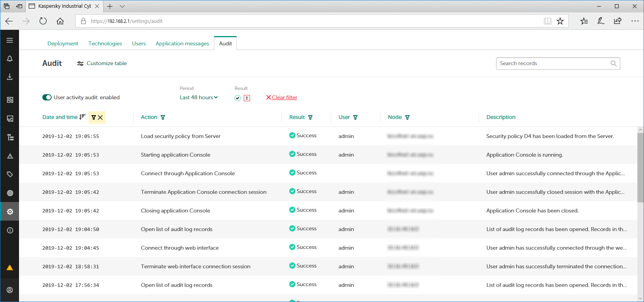Open the dashboard grid icon in sidebar

[x=10, y=100]
